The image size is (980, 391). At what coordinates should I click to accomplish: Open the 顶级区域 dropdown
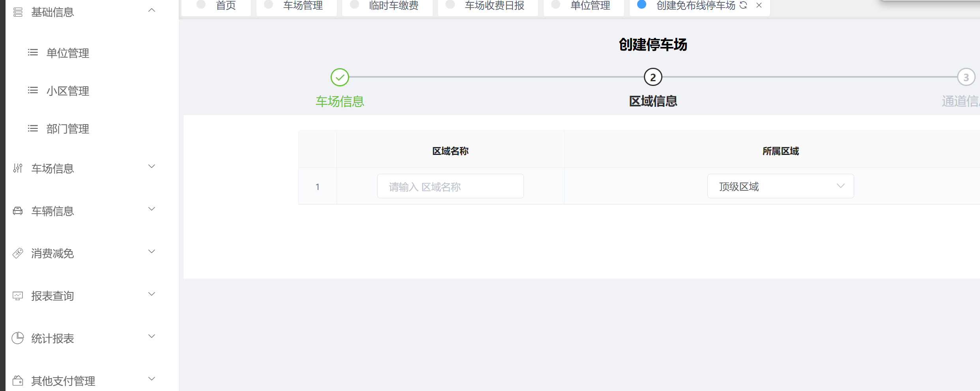coord(780,186)
